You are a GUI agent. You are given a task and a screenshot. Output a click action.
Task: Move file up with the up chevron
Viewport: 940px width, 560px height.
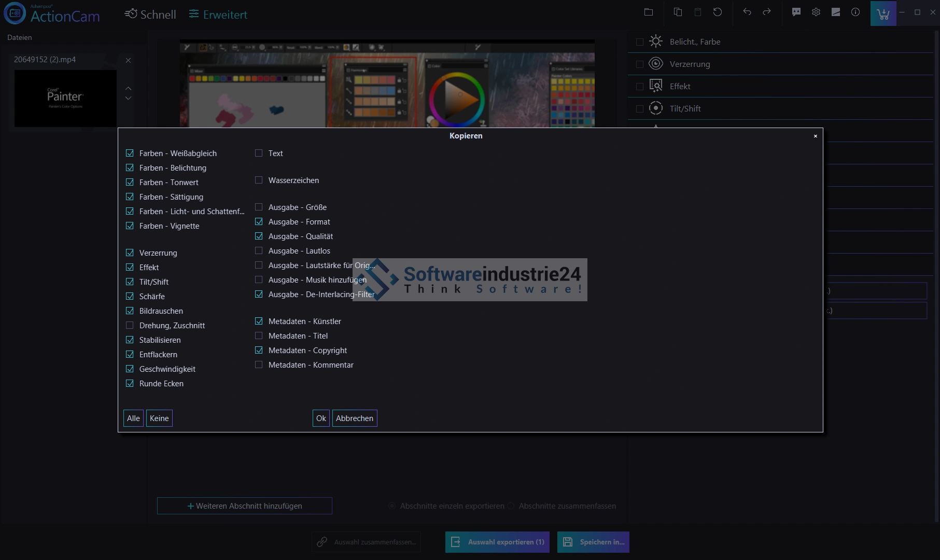(128, 88)
